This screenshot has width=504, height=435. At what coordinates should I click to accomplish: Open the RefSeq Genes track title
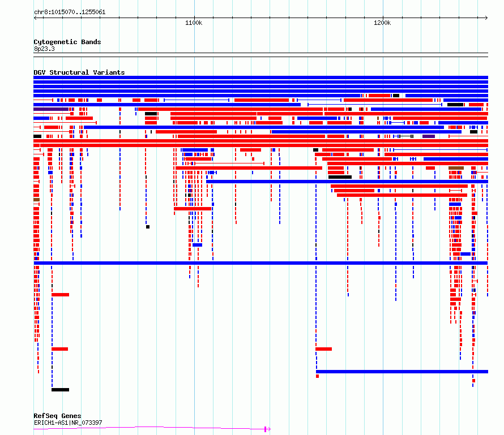(x=57, y=416)
